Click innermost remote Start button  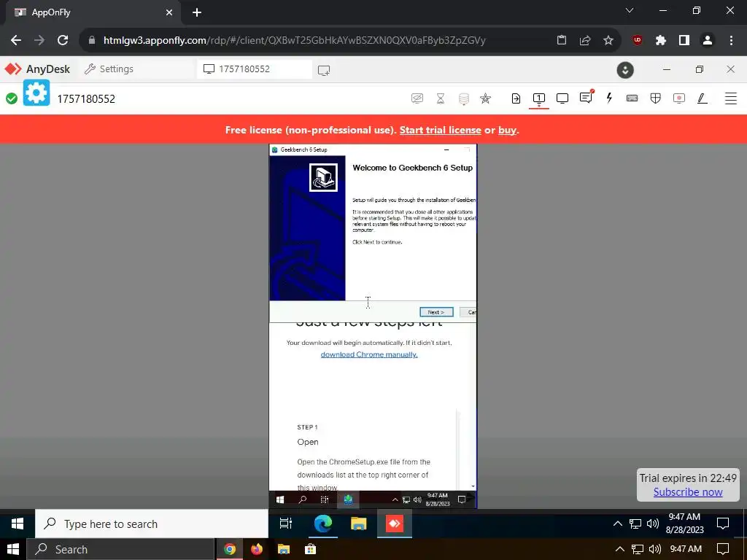280,499
